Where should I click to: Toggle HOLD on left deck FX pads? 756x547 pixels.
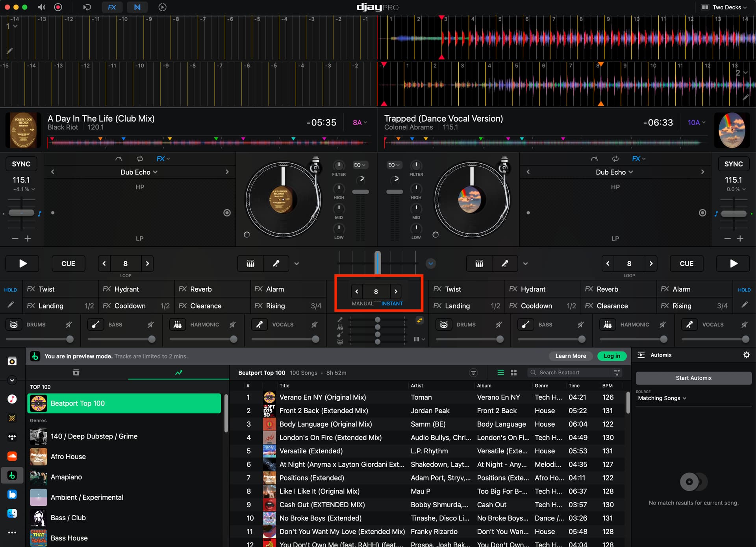[11, 290]
